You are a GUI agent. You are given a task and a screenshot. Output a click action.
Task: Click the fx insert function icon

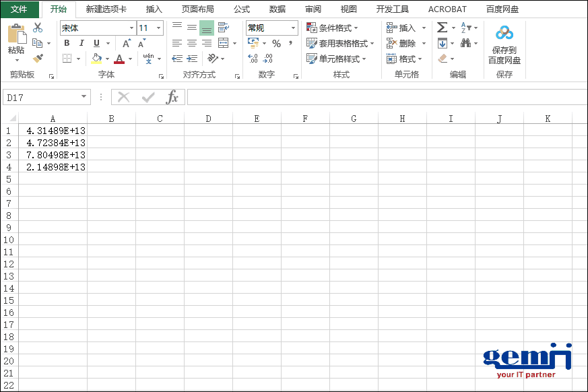(x=173, y=97)
